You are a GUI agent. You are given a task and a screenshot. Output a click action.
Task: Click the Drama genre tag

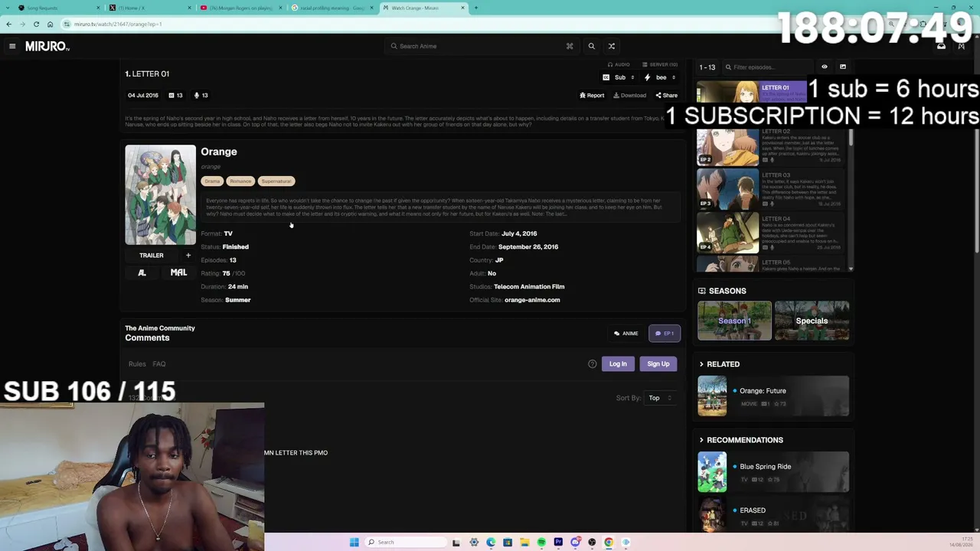[x=212, y=181]
